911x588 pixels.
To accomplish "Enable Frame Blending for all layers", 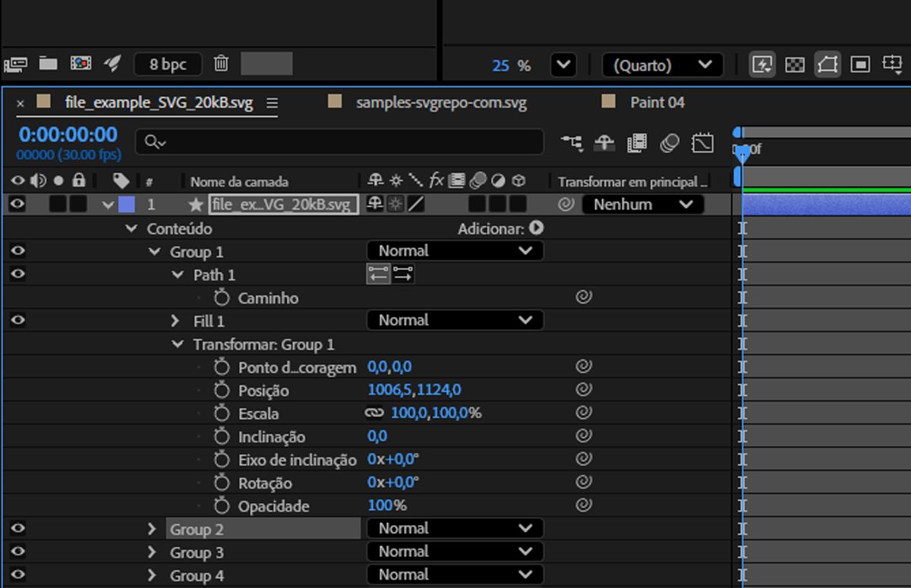I will [x=637, y=143].
